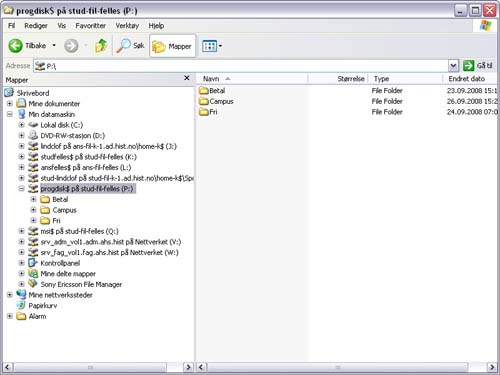Close the Mapper folder pane
The width and height of the screenshot is (500, 375).
(x=187, y=78)
